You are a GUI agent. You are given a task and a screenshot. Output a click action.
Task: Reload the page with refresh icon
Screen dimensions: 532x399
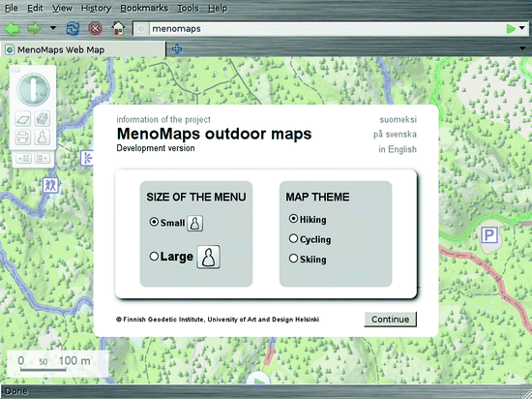click(74, 29)
